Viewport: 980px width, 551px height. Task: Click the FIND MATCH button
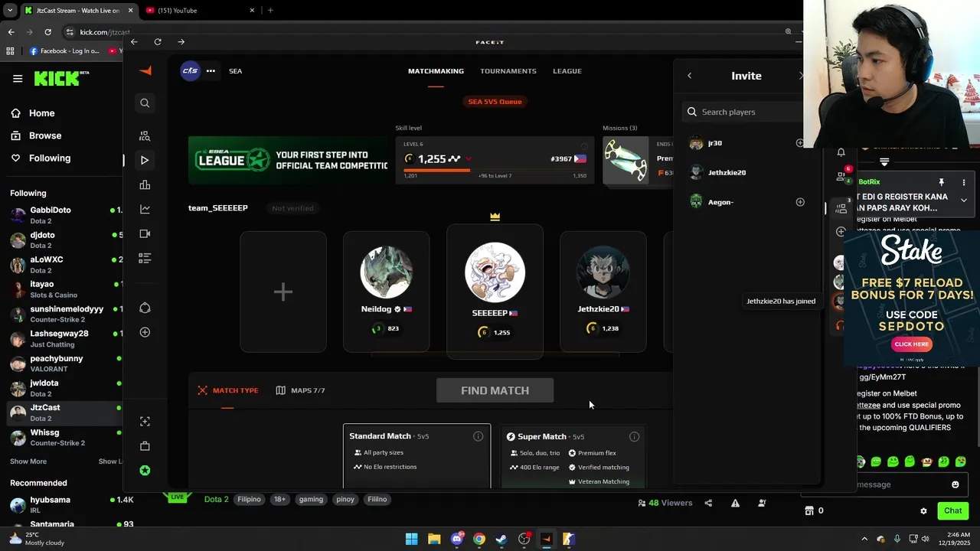[x=495, y=390]
